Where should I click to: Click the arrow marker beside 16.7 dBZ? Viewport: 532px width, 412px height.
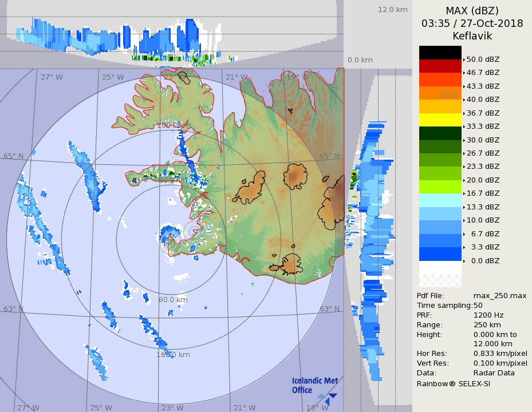click(464, 193)
